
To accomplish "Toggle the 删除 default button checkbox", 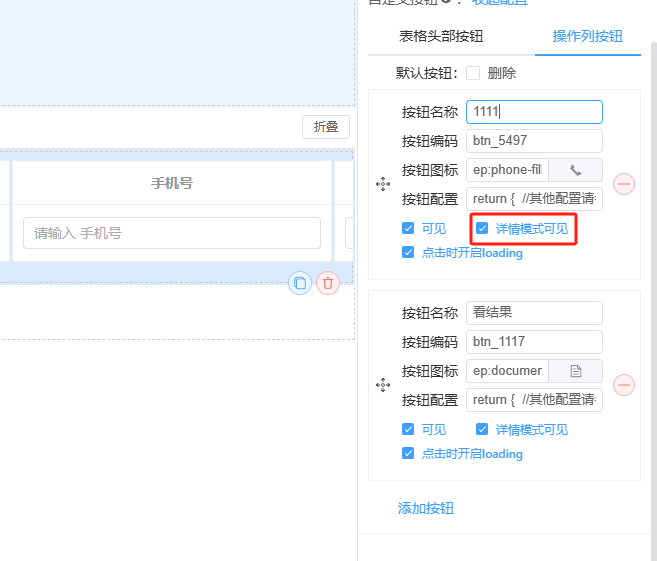I will point(473,73).
